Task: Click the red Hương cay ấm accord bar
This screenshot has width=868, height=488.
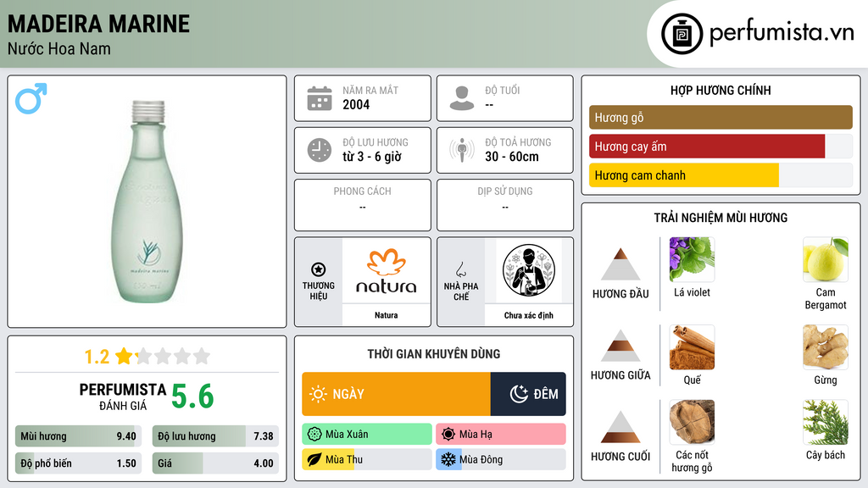Action: [707, 146]
